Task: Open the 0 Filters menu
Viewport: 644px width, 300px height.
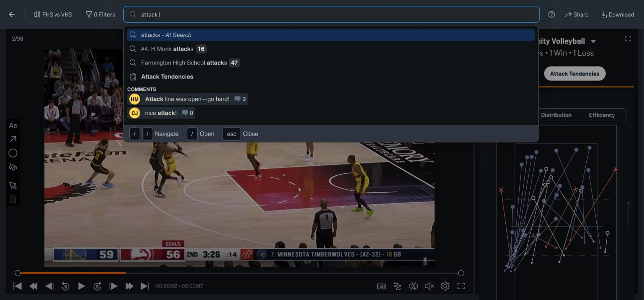Action: pos(100,14)
